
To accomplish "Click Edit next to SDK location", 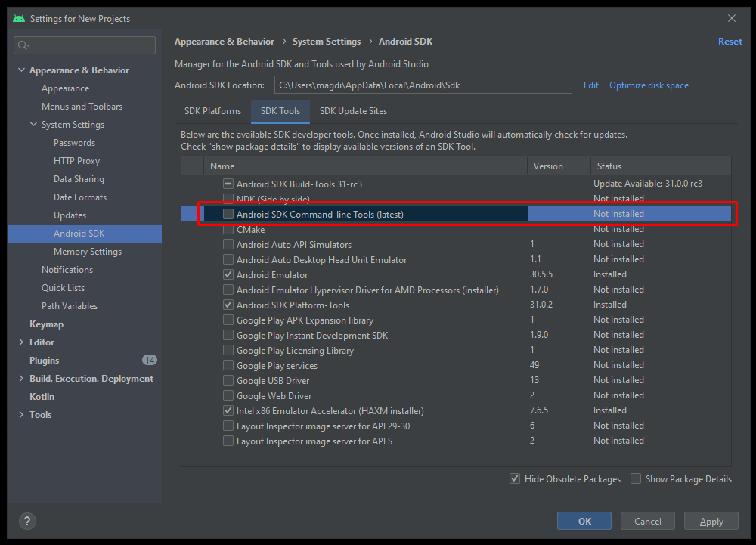I will pos(590,85).
